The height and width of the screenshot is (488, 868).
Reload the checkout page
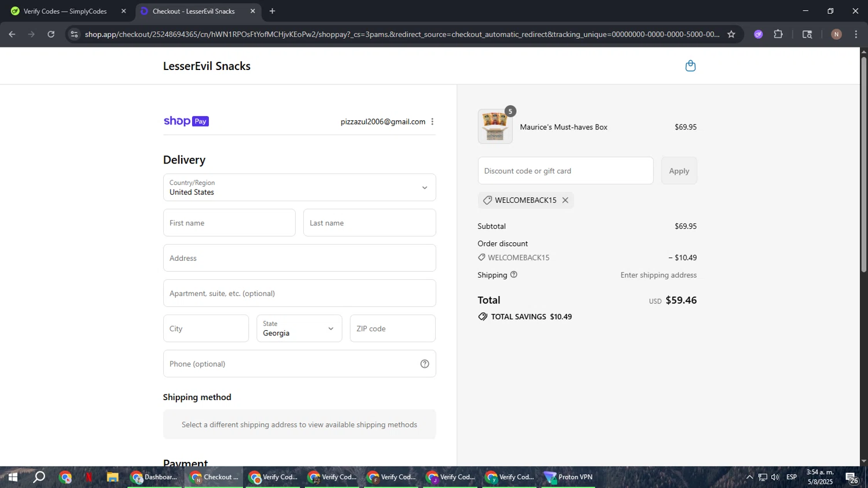coord(51,34)
